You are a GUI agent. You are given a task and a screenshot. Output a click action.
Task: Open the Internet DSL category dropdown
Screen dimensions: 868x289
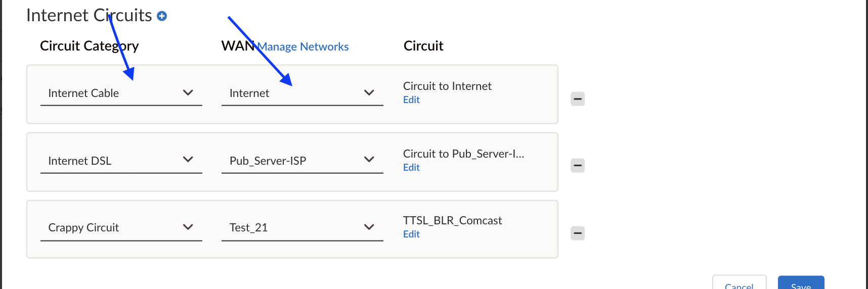coord(121,161)
